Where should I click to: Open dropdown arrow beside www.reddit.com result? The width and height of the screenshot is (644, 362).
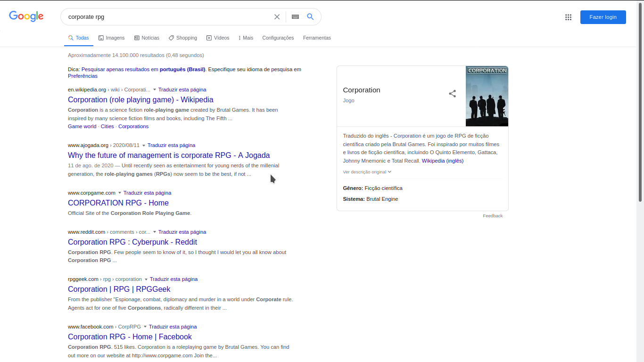[155, 232]
